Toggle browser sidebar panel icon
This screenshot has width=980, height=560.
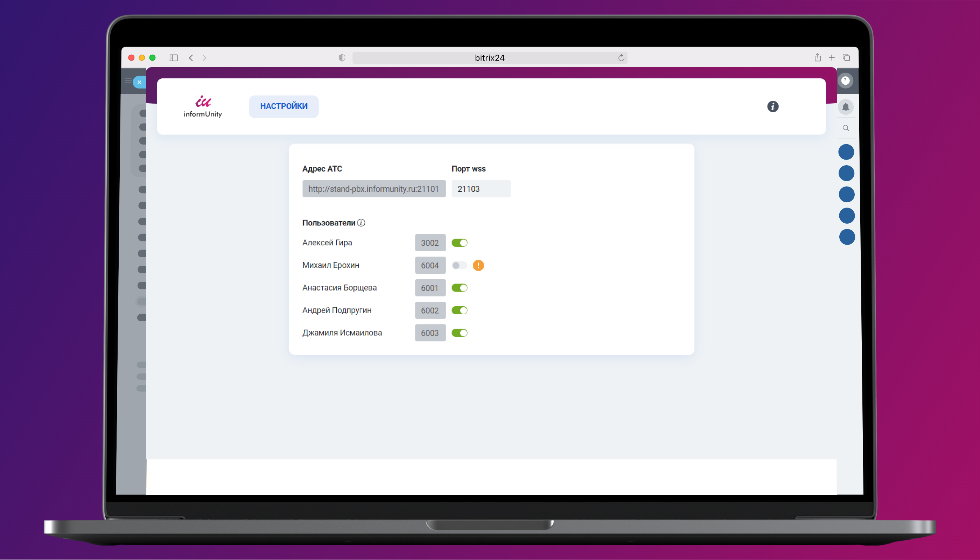click(x=174, y=58)
